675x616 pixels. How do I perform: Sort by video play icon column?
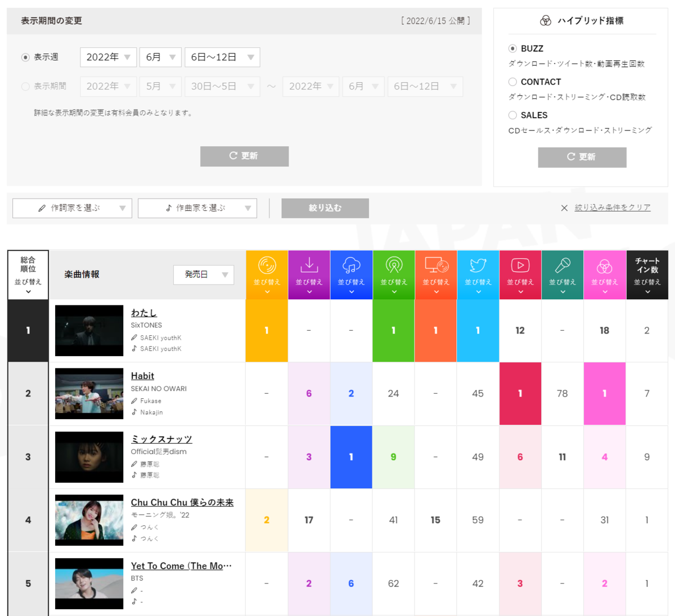[520, 275]
